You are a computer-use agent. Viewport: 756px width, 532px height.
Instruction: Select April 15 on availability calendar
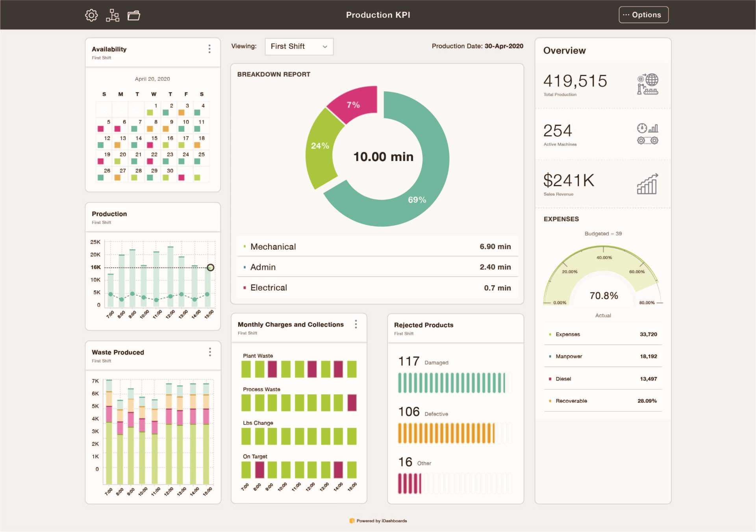point(152,141)
